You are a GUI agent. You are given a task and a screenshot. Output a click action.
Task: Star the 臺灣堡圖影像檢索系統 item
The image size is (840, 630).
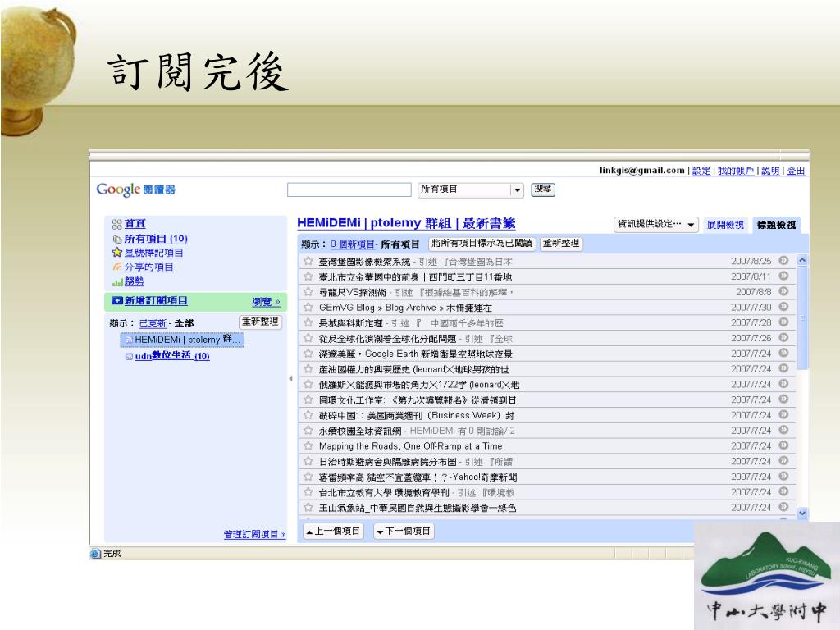tap(308, 262)
